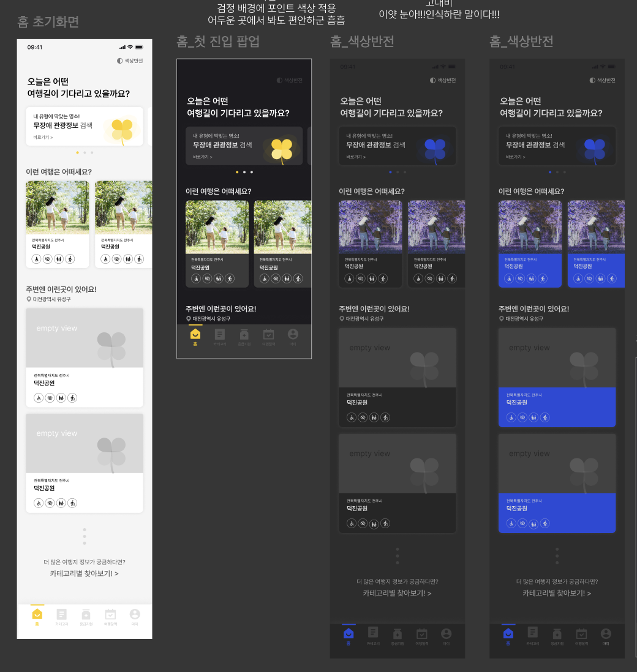Tap 여행달력 icon in dark-card 홈_색상반전 frame
This screenshot has width=637, height=672.
coord(421,633)
